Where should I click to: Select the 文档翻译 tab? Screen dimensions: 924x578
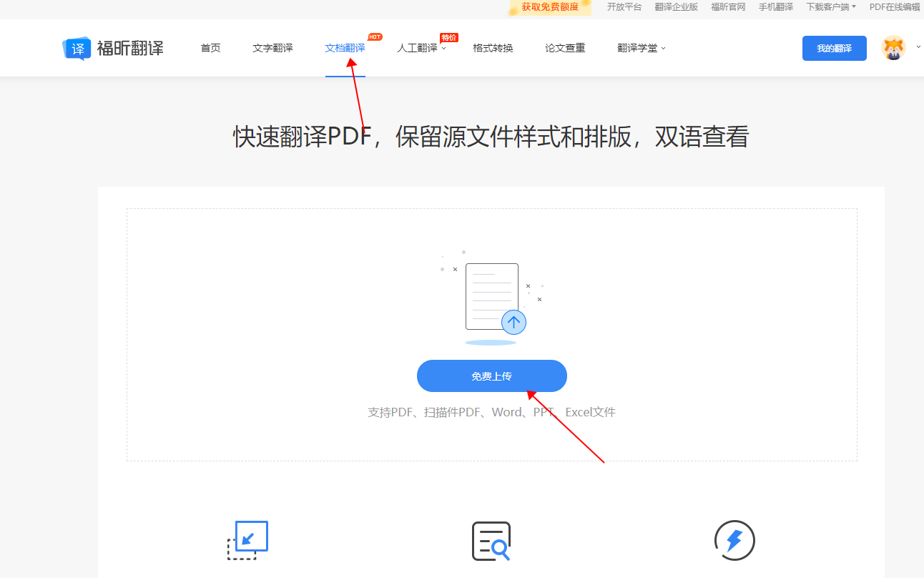pyautogui.click(x=345, y=48)
